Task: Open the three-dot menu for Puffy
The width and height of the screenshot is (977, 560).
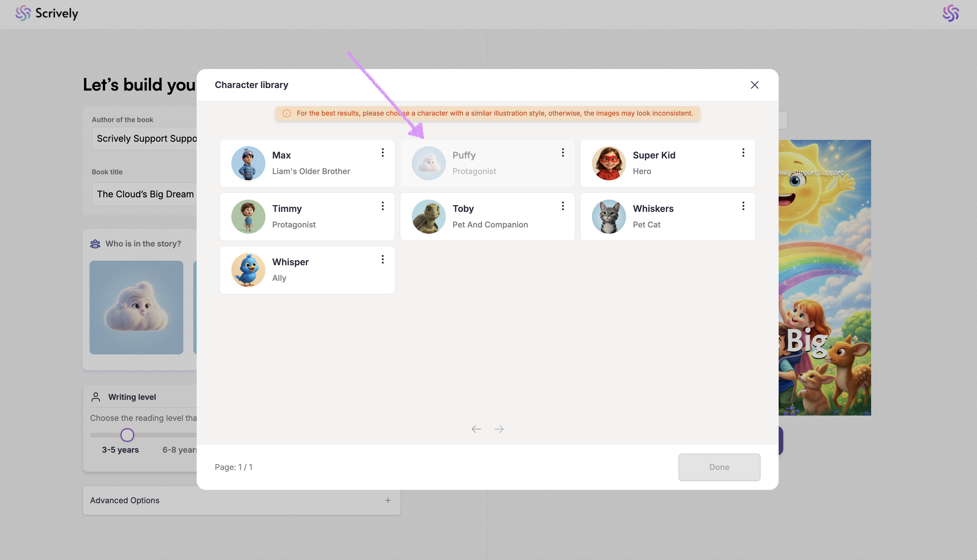Action: coord(563,153)
